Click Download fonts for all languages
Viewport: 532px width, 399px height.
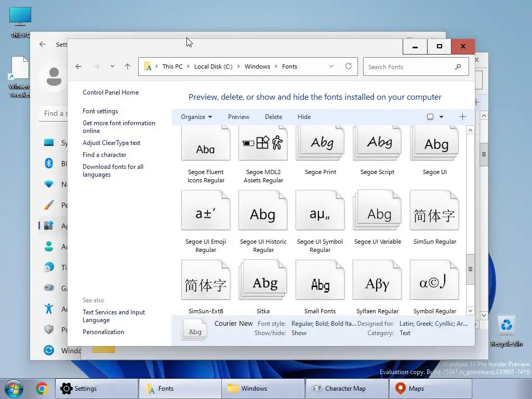(x=113, y=170)
